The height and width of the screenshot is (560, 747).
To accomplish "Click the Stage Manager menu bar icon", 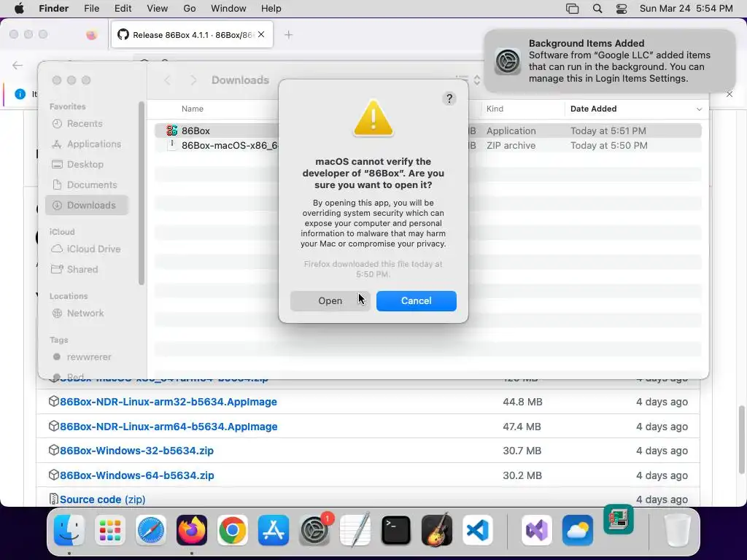I will click(x=572, y=9).
